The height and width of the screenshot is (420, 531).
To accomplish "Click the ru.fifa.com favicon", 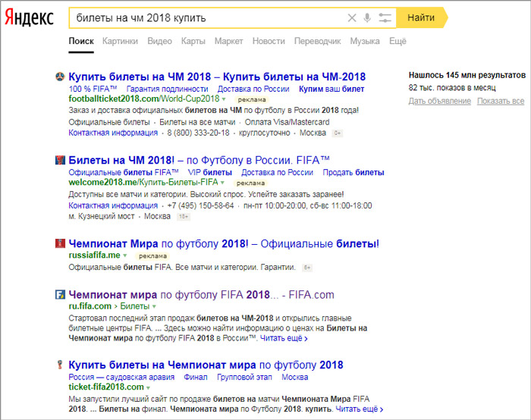I will 60,294.
